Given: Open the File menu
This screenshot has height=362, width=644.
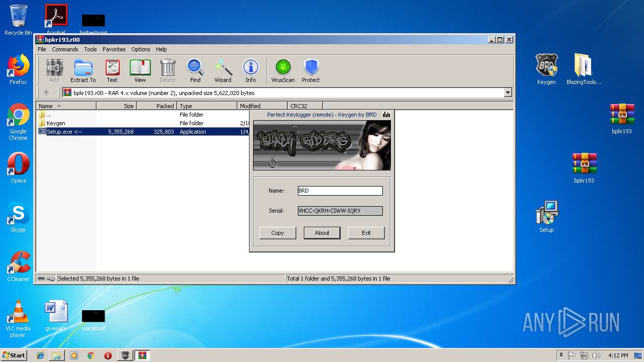Looking at the screenshot, I should coord(42,49).
